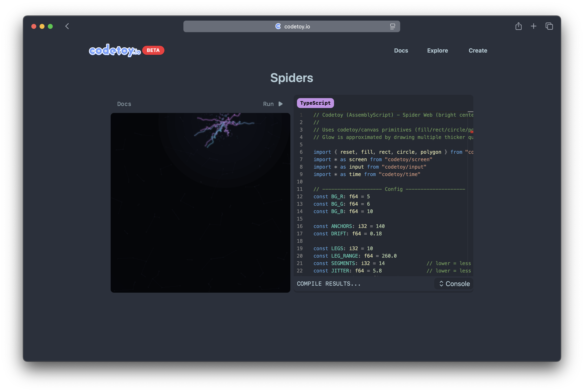Show tab overview icon
This screenshot has width=584, height=392.
coord(549,26)
